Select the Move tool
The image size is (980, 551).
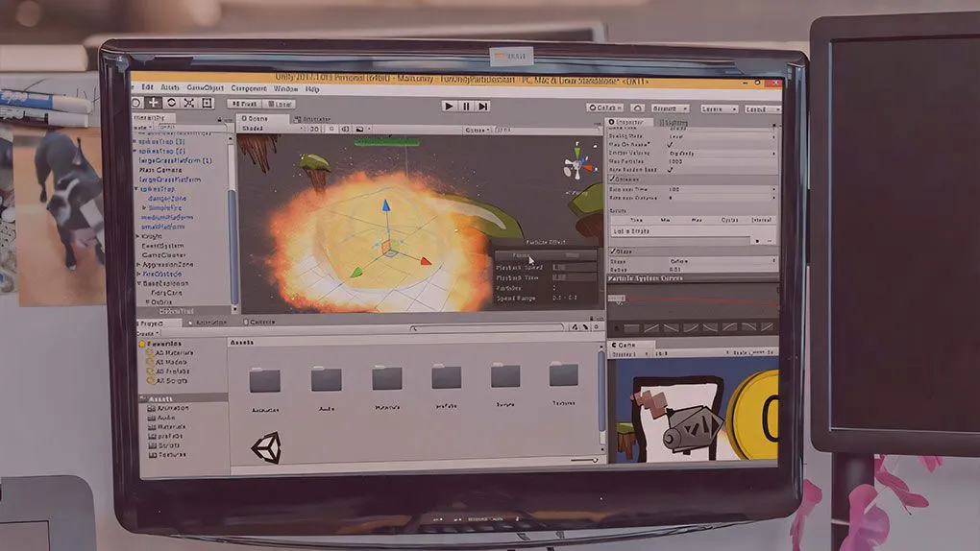pos(153,103)
